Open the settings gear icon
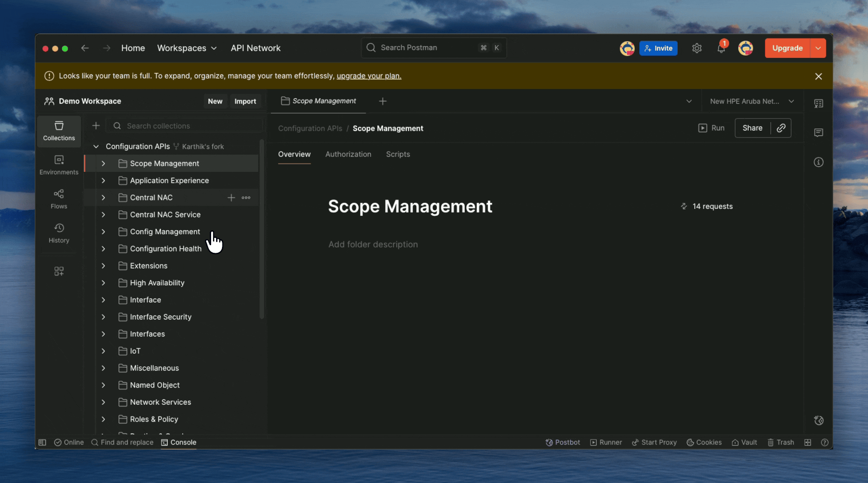 pyautogui.click(x=697, y=48)
